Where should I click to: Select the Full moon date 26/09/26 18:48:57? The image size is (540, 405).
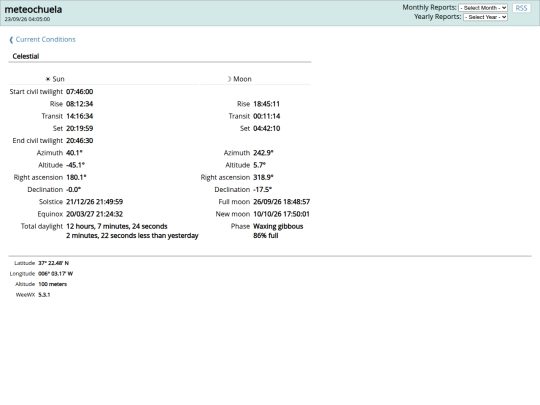click(x=281, y=201)
